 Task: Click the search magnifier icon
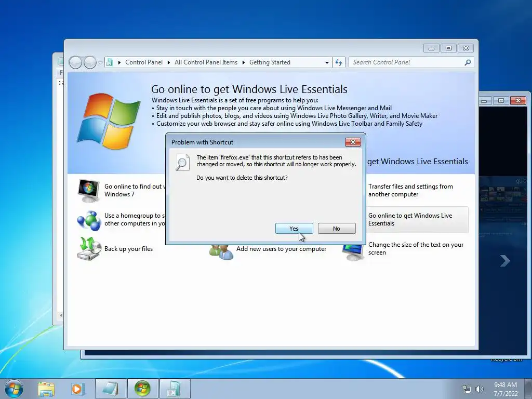(468, 62)
